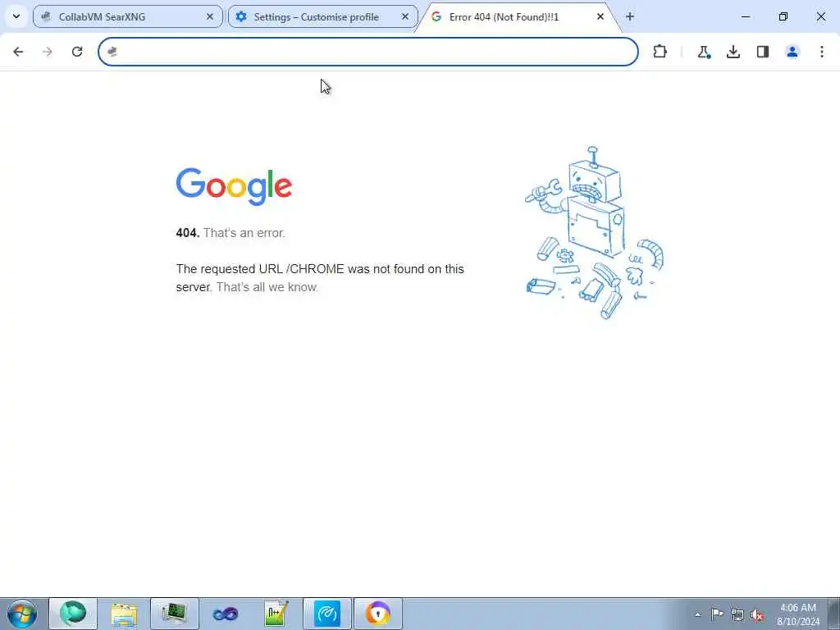Click the Show desktop strip
The width and height of the screenshot is (840, 630).
tap(833, 614)
